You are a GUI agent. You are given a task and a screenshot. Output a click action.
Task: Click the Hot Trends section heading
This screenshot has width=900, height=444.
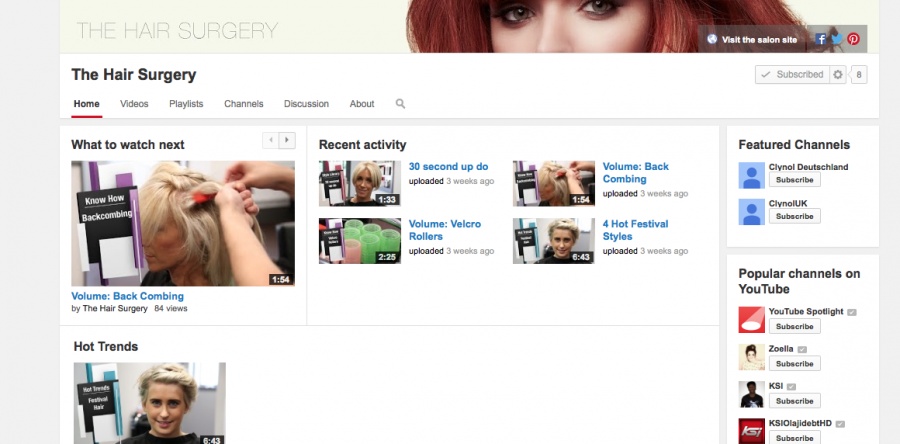coord(106,346)
